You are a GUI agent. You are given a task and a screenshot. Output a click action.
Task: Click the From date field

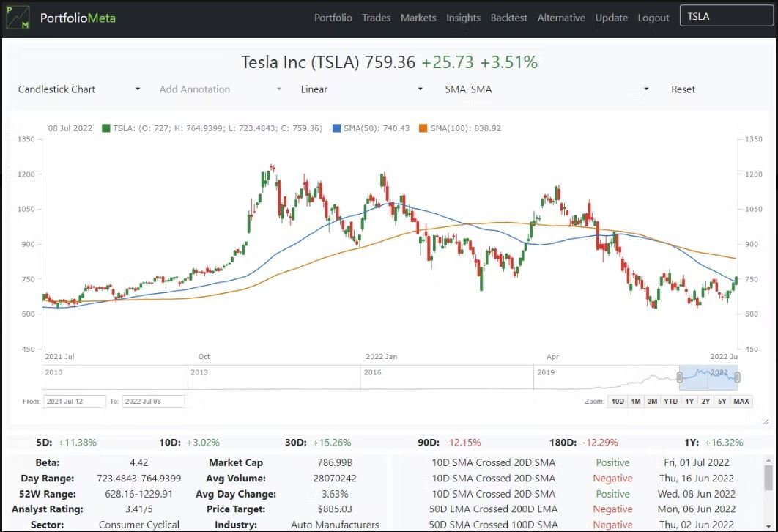75,401
